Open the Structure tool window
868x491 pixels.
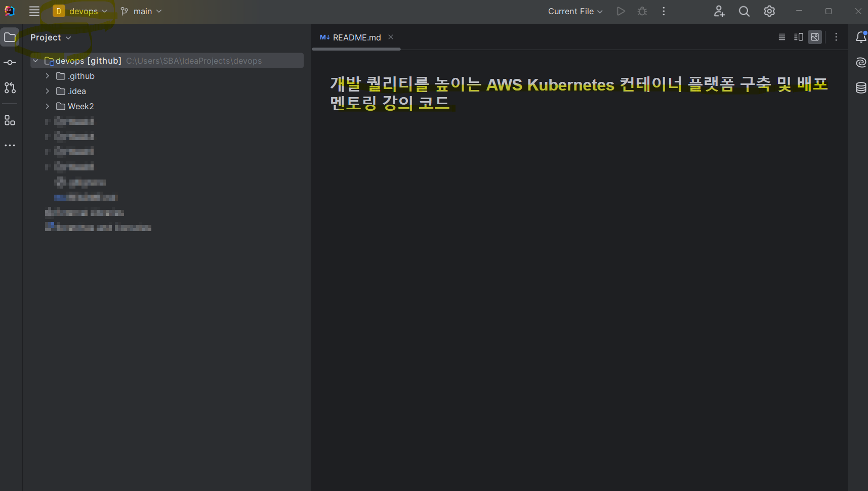(x=10, y=120)
